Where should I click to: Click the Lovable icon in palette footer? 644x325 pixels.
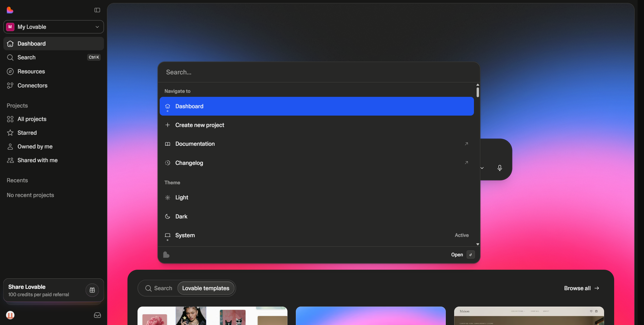pyautogui.click(x=166, y=255)
